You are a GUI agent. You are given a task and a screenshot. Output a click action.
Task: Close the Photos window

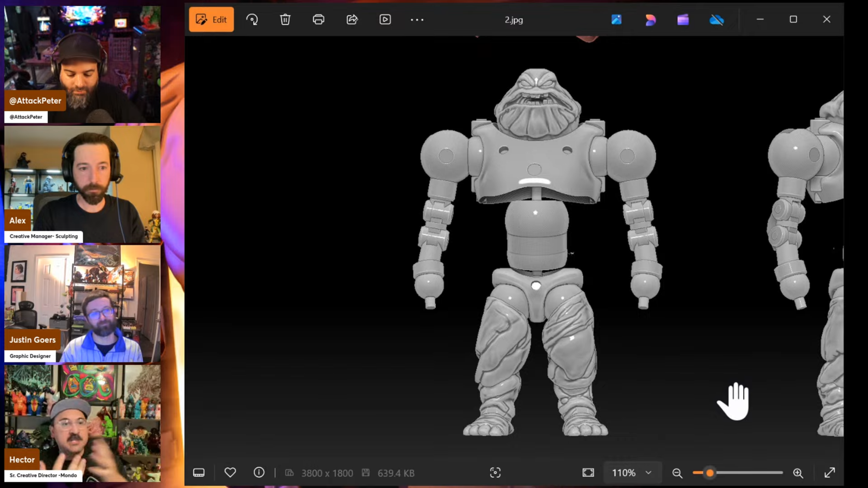pyautogui.click(x=826, y=20)
